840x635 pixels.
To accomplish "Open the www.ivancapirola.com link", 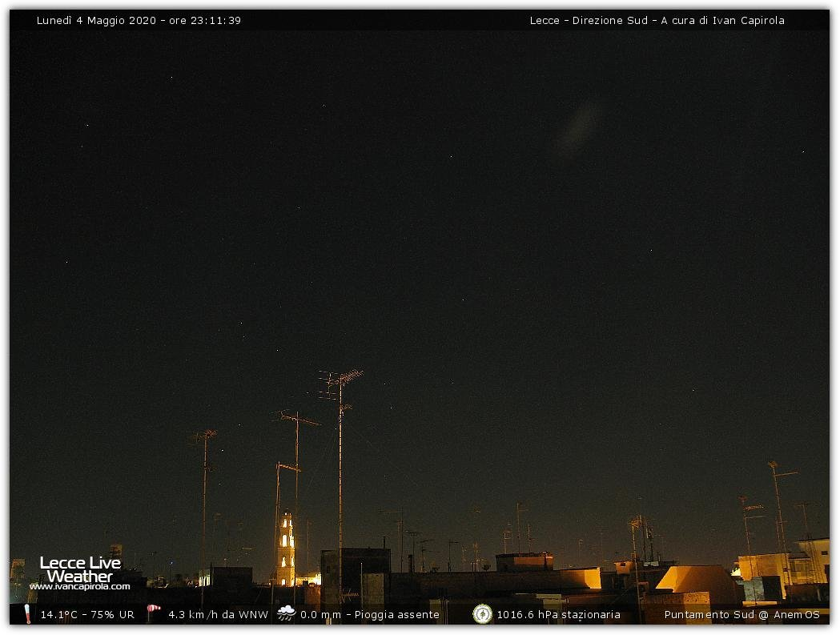I will 80,586.
